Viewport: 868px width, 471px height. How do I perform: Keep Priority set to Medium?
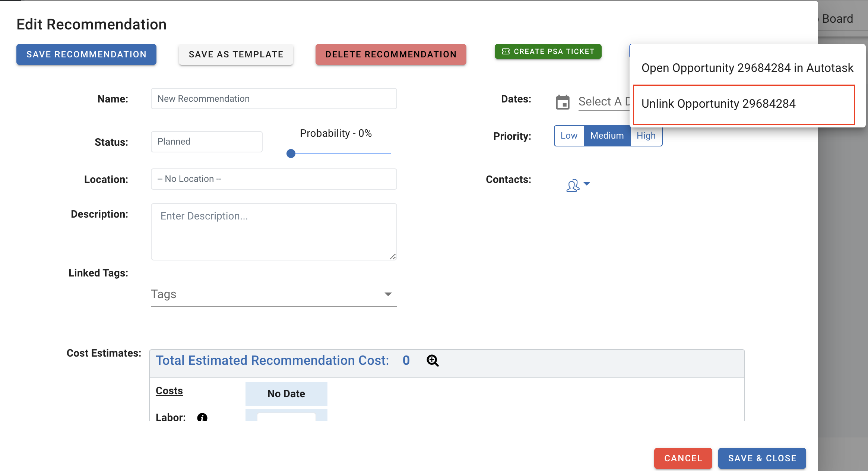pyautogui.click(x=606, y=136)
